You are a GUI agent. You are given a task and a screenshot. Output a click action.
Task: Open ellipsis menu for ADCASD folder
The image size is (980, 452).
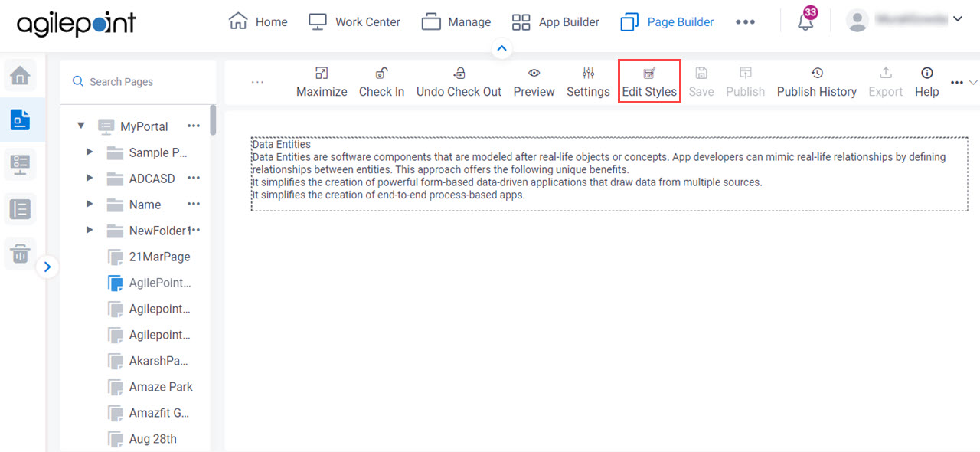click(x=194, y=178)
